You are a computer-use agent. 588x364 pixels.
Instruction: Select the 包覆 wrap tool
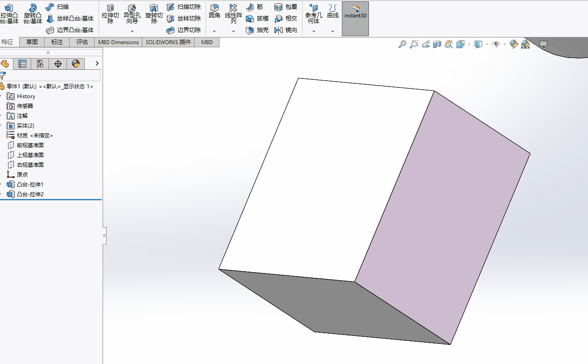(286, 7)
